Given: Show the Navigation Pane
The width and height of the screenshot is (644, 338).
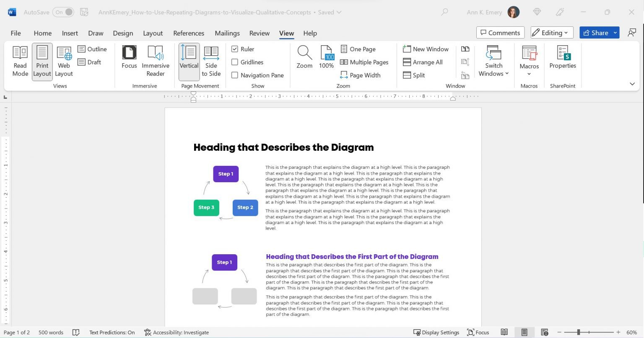Looking at the screenshot, I should tap(235, 75).
